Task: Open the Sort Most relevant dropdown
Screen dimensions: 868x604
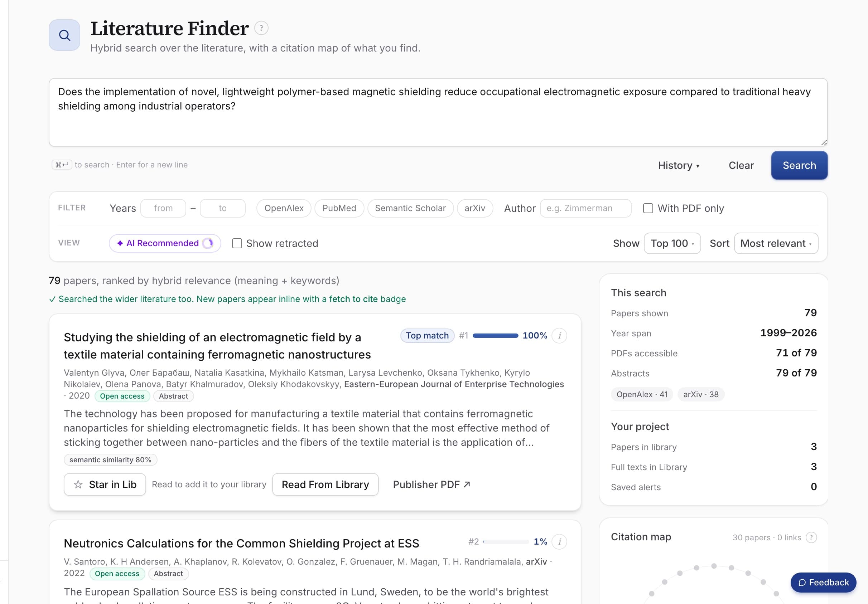Action: click(x=776, y=243)
